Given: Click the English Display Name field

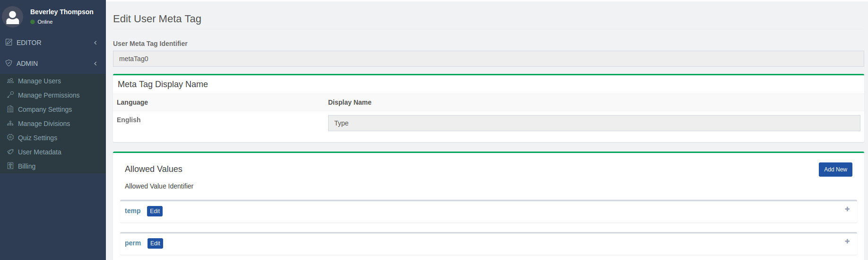Looking at the screenshot, I should (x=594, y=123).
